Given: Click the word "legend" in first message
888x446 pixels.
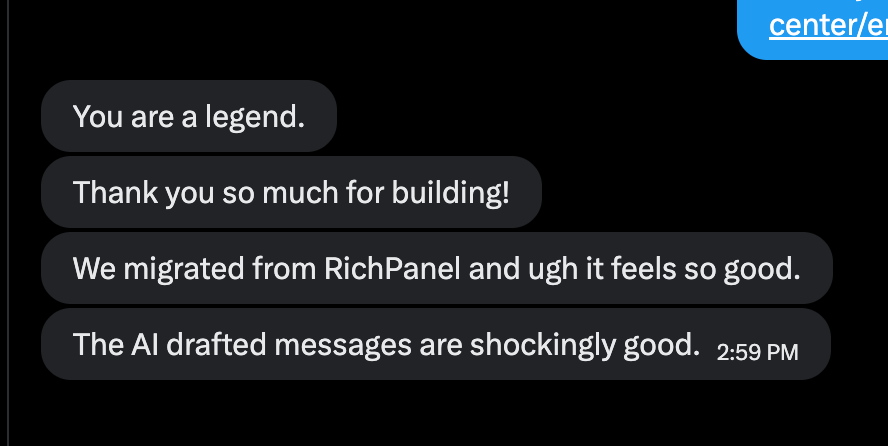Looking at the screenshot, I should click(x=251, y=118).
